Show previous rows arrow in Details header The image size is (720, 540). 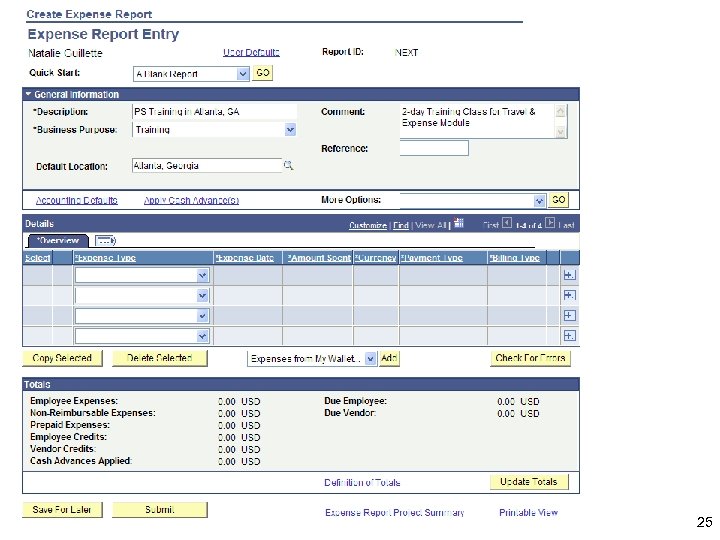pyautogui.click(x=506, y=223)
